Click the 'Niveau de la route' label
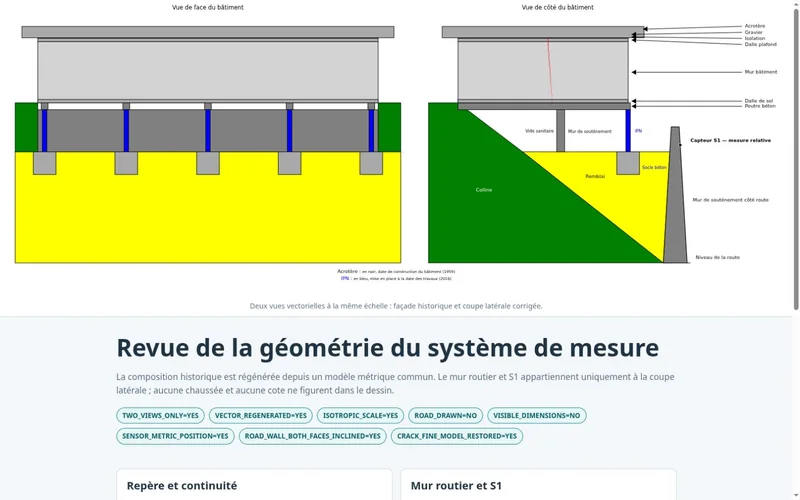The height and width of the screenshot is (500, 800). (x=717, y=258)
